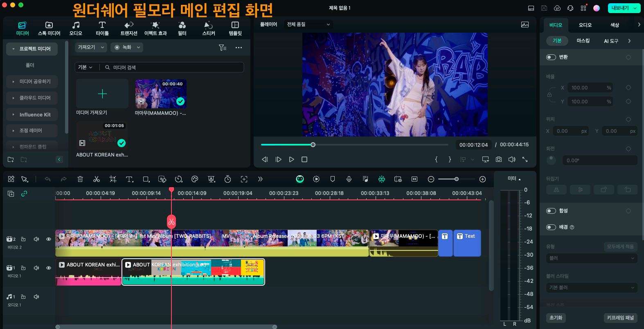Open the 녹화 record dropdown
This screenshot has height=329, width=644.
click(127, 47)
